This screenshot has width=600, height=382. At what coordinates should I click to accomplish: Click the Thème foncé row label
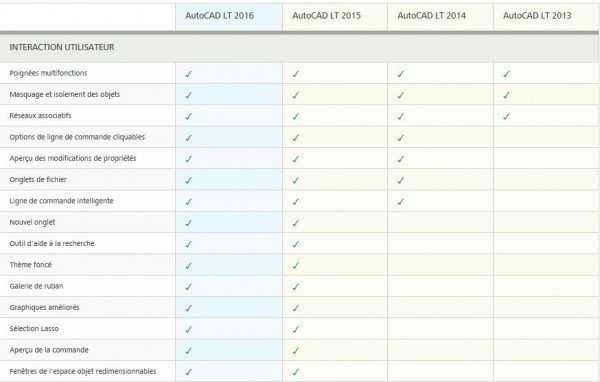point(30,265)
